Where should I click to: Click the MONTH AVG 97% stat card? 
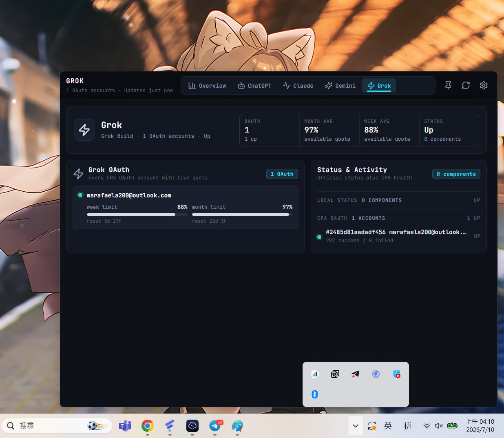tap(329, 130)
